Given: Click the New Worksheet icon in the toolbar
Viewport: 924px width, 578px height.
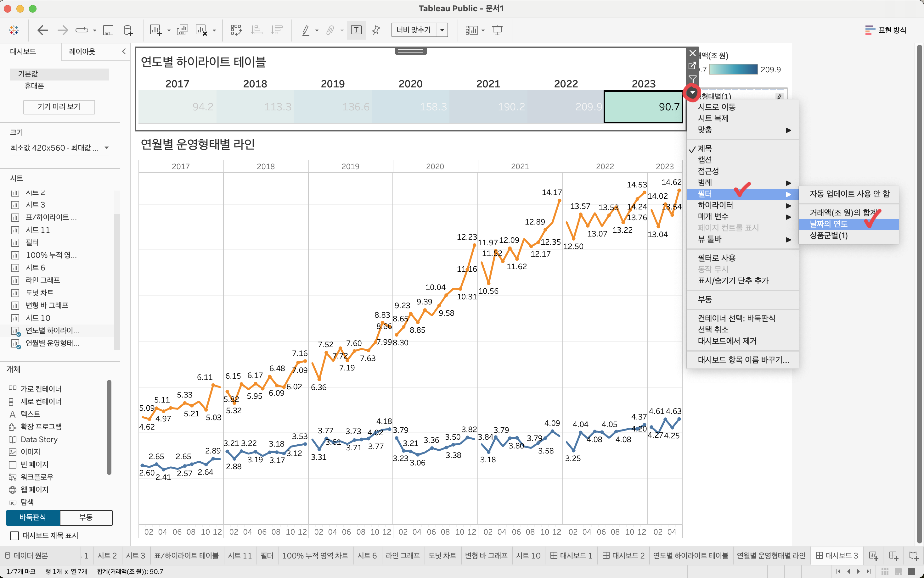Looking at the screenshot, I should [155, 30].
